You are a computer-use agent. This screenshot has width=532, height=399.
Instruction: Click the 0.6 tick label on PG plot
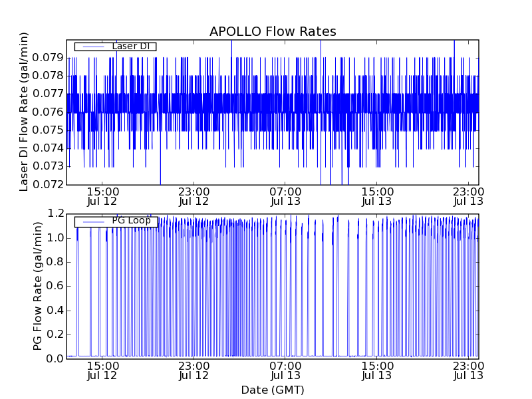[55, 286]
